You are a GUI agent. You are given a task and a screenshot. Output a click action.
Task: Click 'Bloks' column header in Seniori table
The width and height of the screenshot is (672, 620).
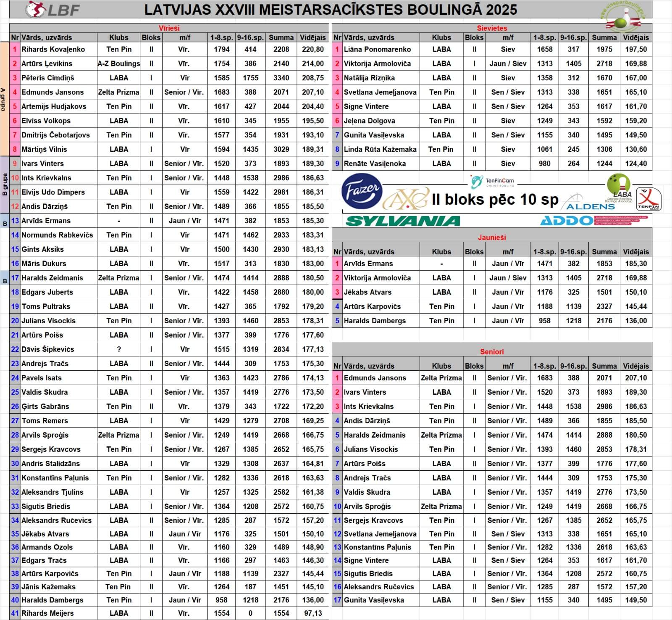pos(474,366)
